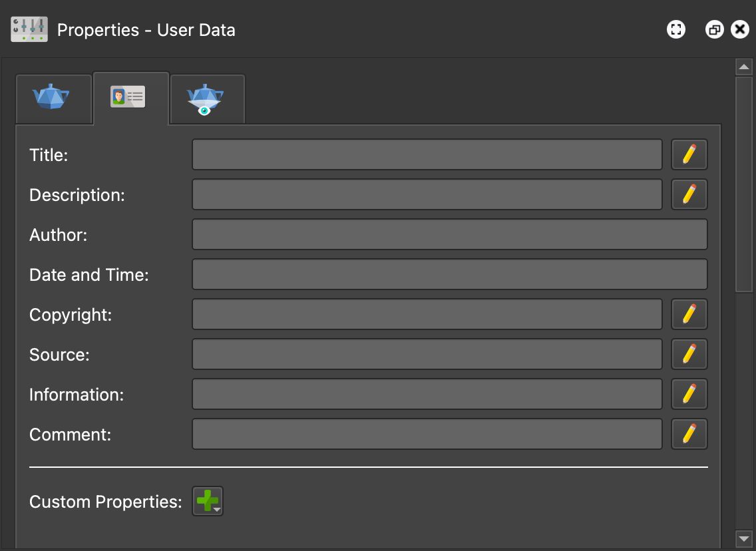Open the Comment pencil editor
The image size is (756, 551).
[x=689, y=434]
